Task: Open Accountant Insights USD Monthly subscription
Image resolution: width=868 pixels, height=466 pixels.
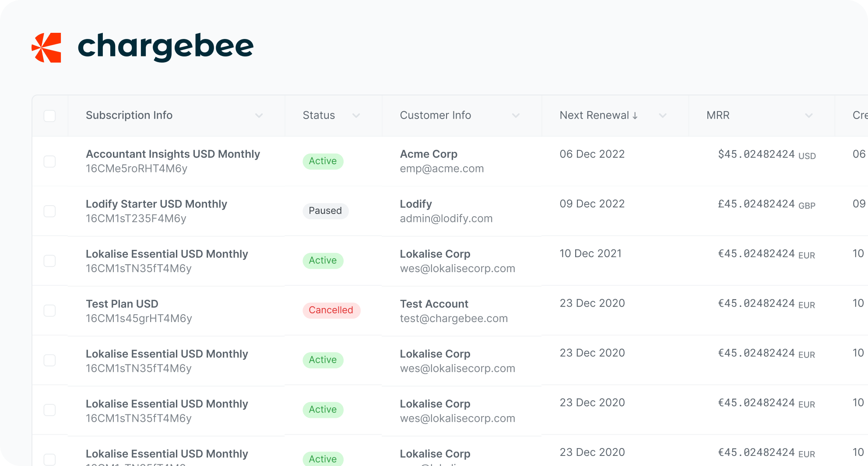Action: [173, 154]
